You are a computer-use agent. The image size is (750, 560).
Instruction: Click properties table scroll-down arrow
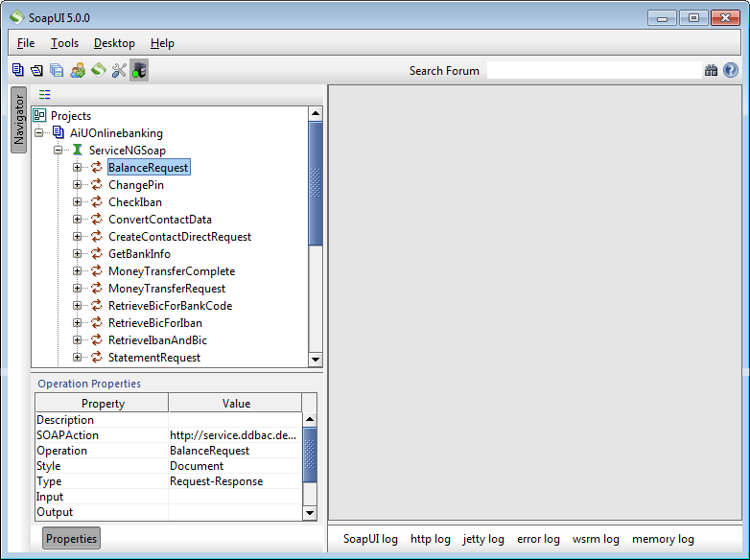pyautogui.click(x=310, y=513)
